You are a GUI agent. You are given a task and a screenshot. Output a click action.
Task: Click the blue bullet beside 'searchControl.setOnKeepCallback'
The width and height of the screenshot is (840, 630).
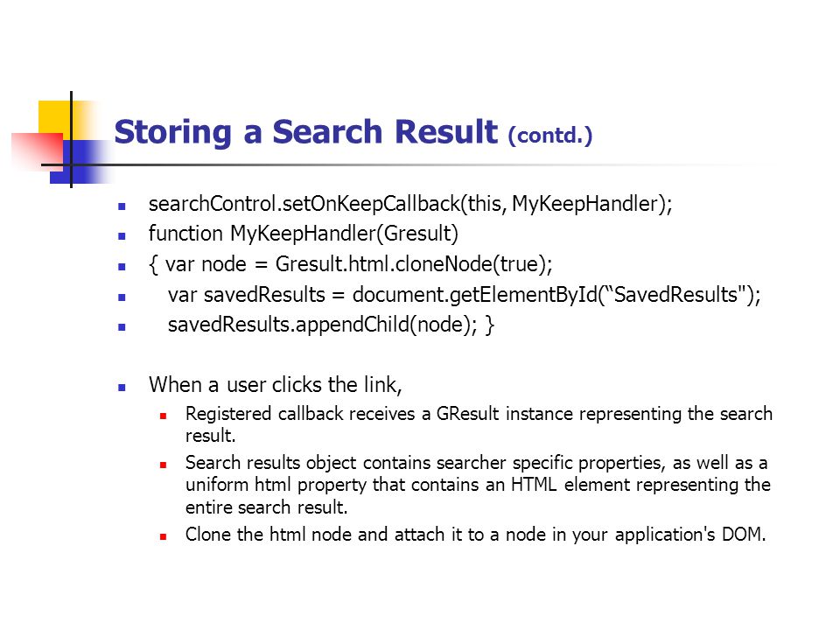point(122,206)
